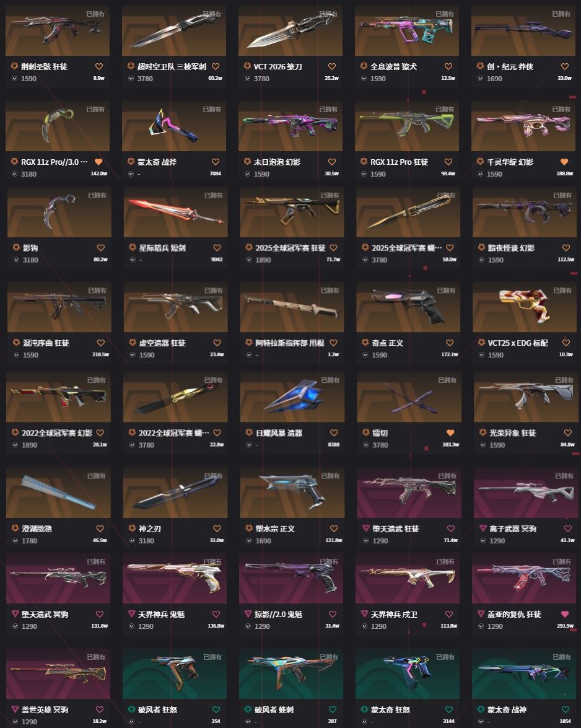Favorite the 荆刺圣骸 狂徒 skin heart
Image resolution: width=581 pixels, height=728 pixels.
[x=99, y=66]
